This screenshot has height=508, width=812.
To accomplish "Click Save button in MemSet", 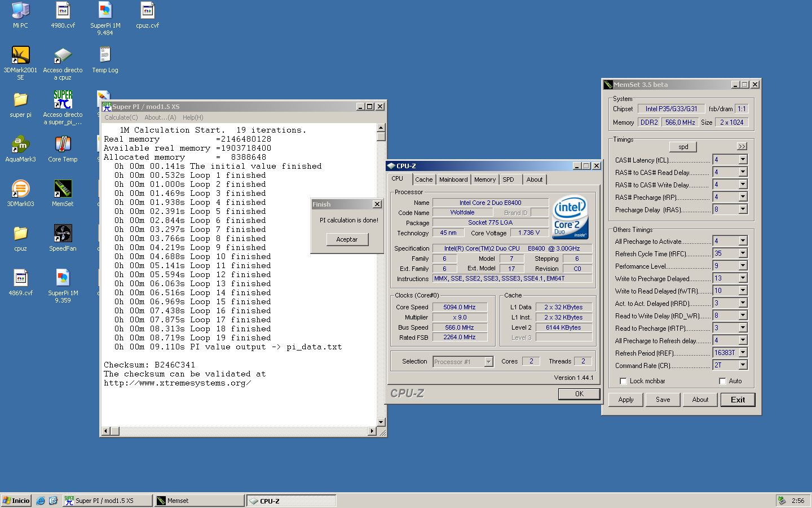I will click(x=663, y=400).
